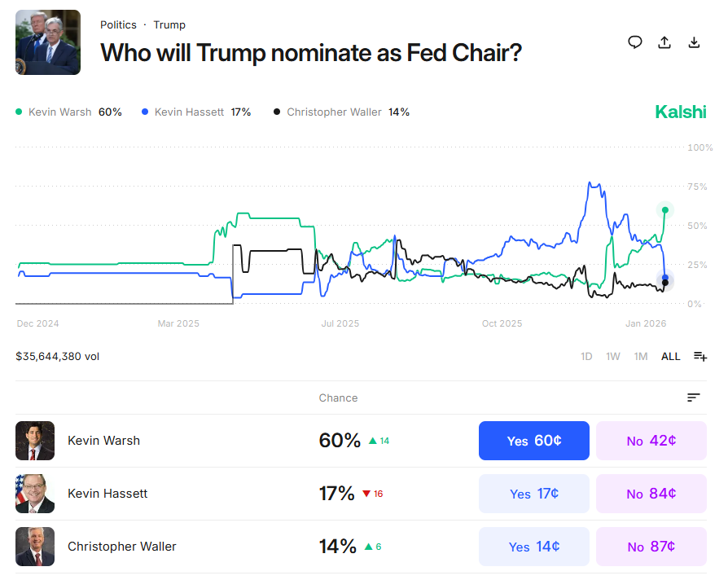This screenshot has height=580, width=728.
Task: Click the green Kevin Warsh legend dot
Action: coord(20,112)
